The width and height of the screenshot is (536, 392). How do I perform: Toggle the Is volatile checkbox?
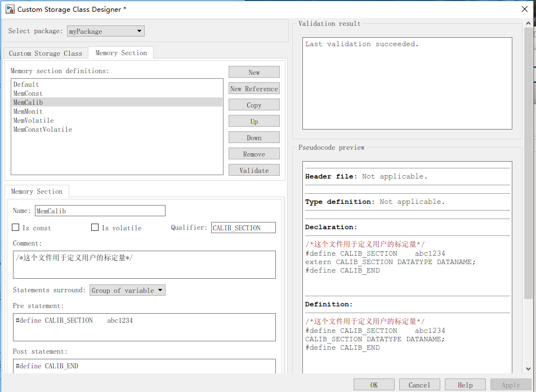coord(95,228)
